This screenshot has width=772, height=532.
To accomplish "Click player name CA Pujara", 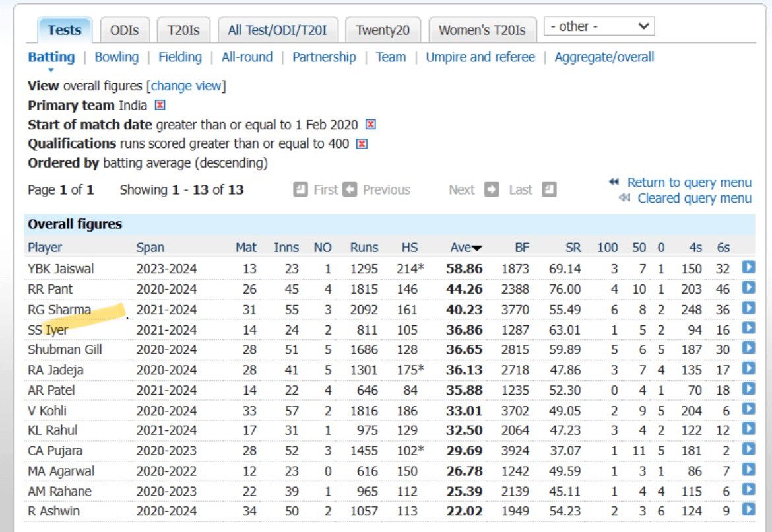I will [x=55, y=451].
